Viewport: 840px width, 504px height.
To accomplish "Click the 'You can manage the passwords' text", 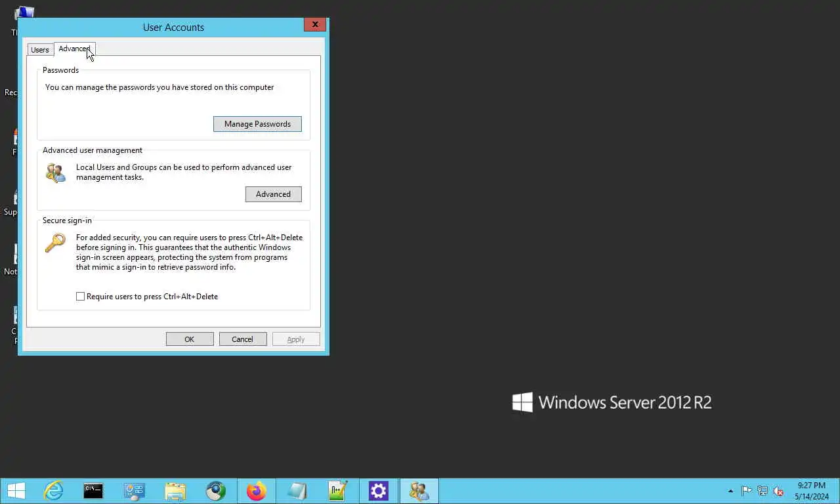I will 159,87.
